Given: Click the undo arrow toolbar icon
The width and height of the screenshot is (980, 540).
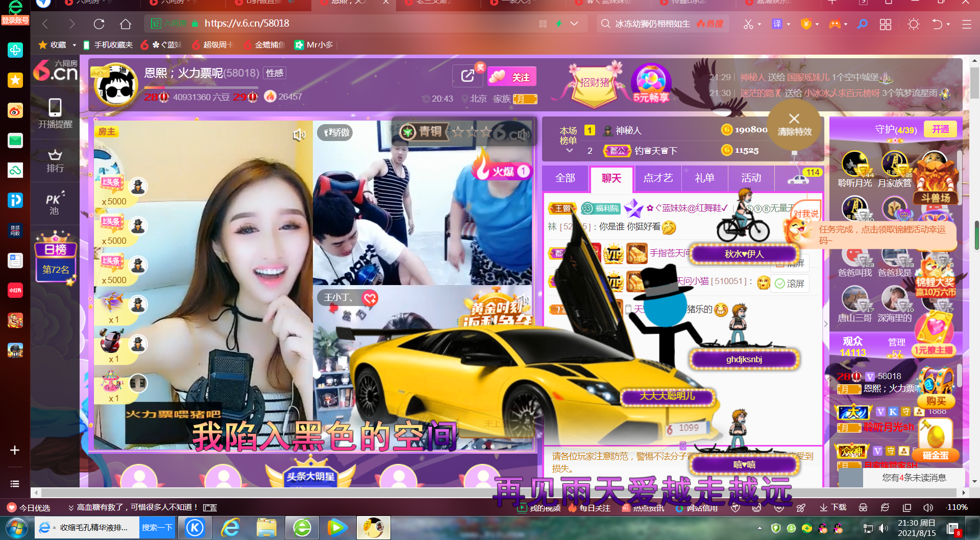Looking at the screenshot, I should (x=937, y=24).
